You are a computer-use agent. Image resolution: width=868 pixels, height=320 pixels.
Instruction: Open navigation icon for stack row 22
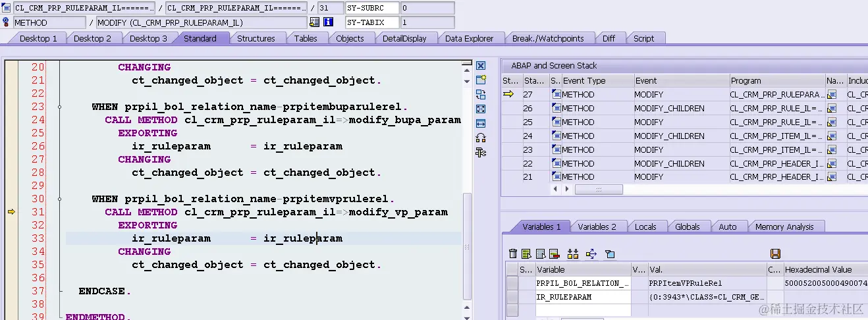click(831, 164)
